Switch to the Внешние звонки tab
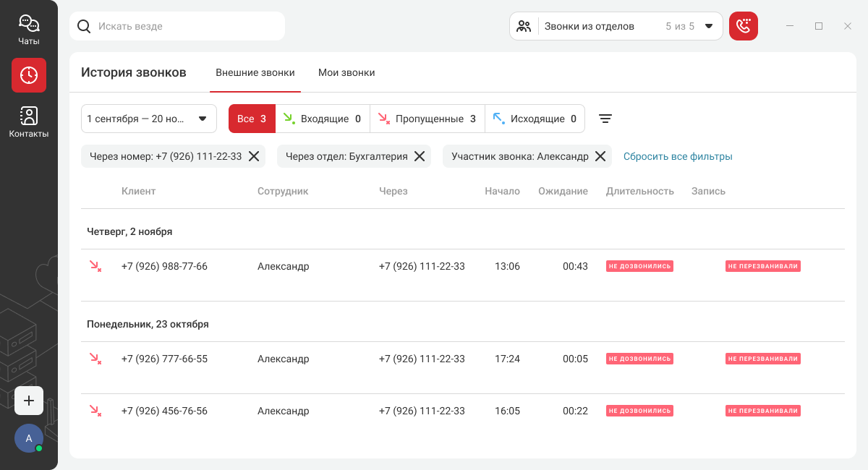The width and height of the screenshot is (868, 470). click(x=255, y=72)
